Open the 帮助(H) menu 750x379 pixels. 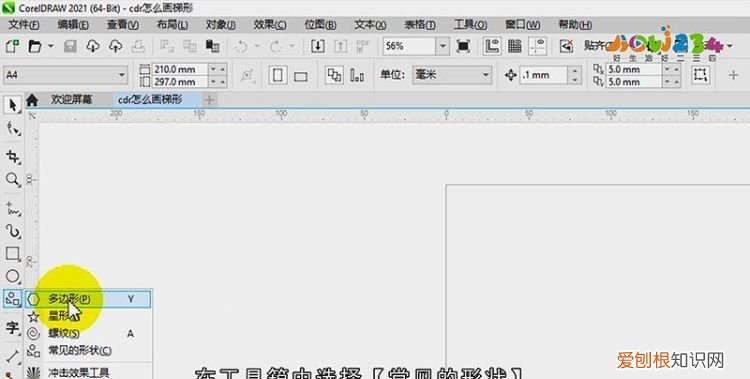pyautogui.click(x=574, y=24)
